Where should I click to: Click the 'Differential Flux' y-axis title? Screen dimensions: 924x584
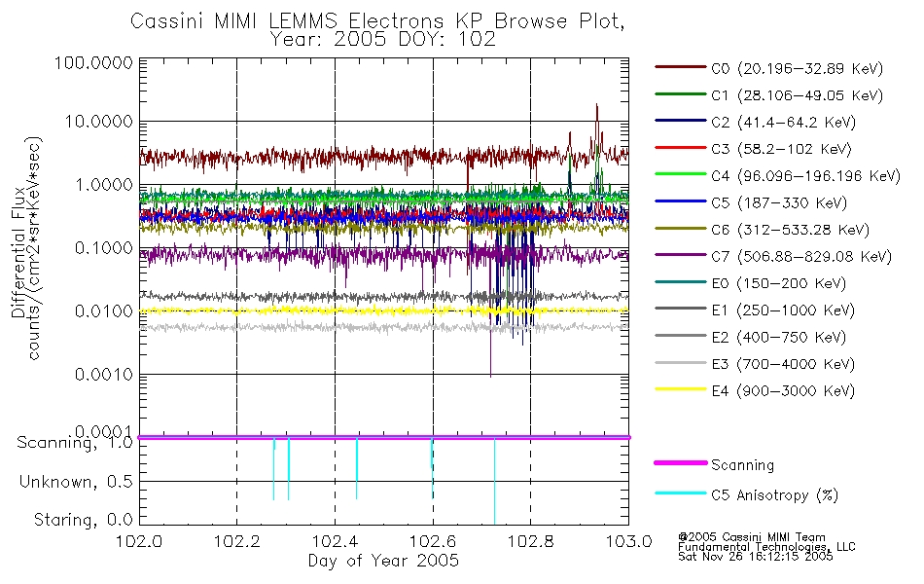pos(18,252)
